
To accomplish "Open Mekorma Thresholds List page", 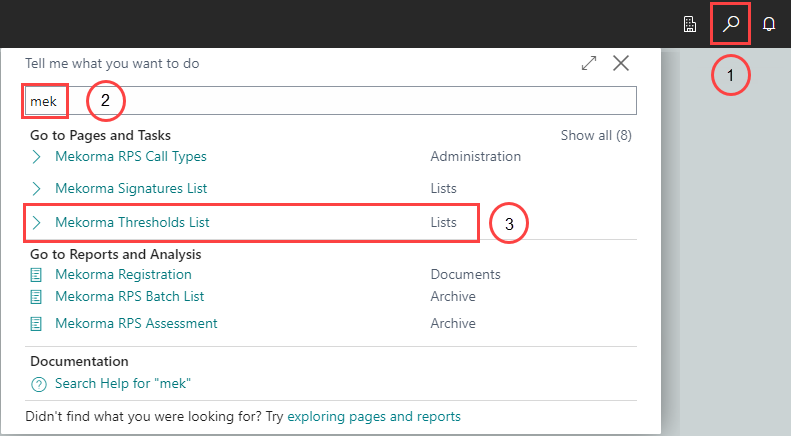I will 132,223.
